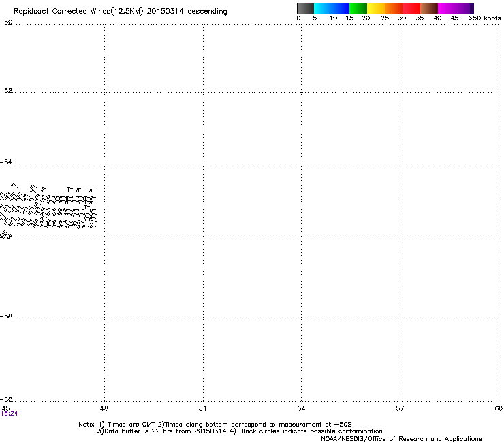Click the legend number '25'
504x443 pixels.
coord(385,18)
